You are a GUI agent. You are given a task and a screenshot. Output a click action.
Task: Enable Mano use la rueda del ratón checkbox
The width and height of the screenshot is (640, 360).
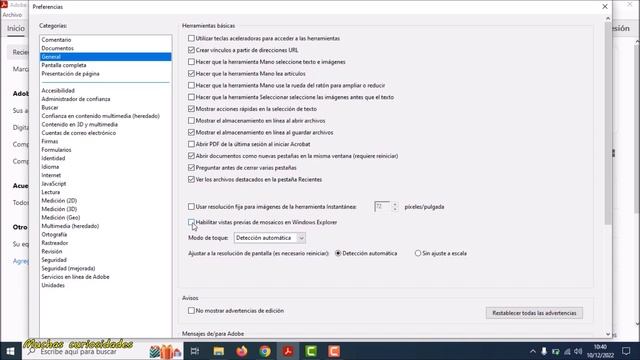191,85
